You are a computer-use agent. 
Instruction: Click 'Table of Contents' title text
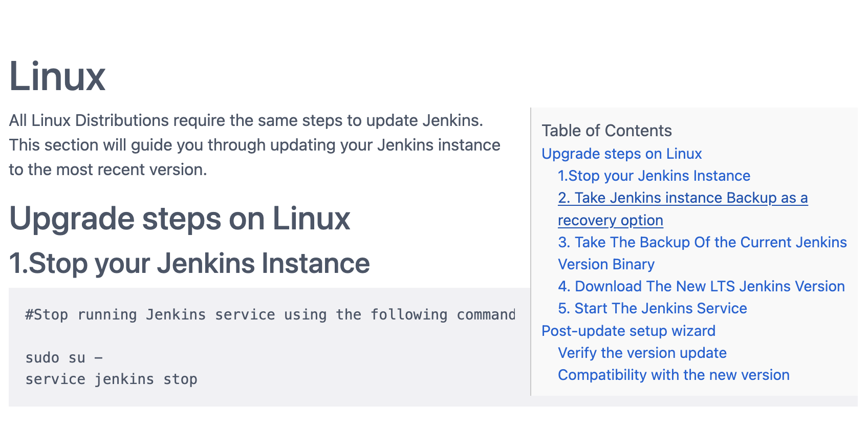[606, 131]
